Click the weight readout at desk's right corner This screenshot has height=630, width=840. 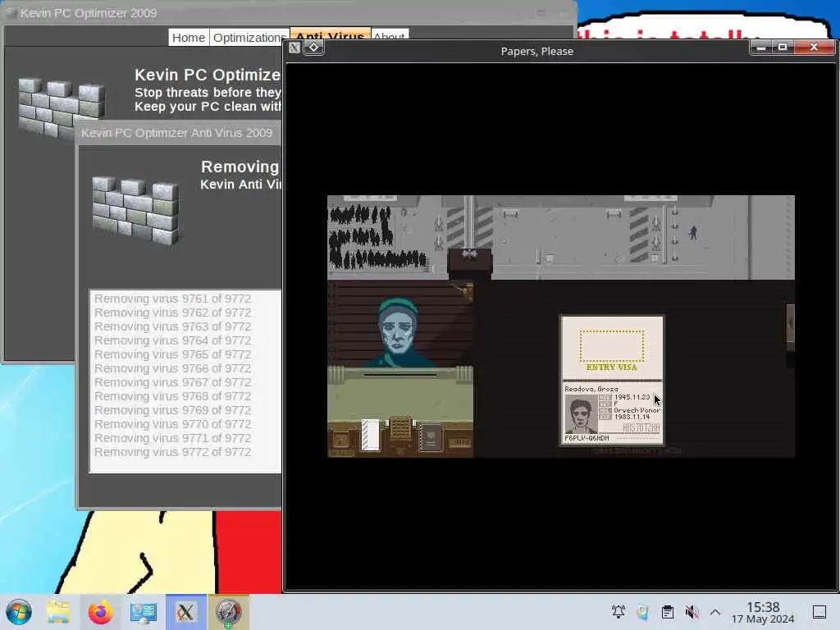click(x=459, y=442)
